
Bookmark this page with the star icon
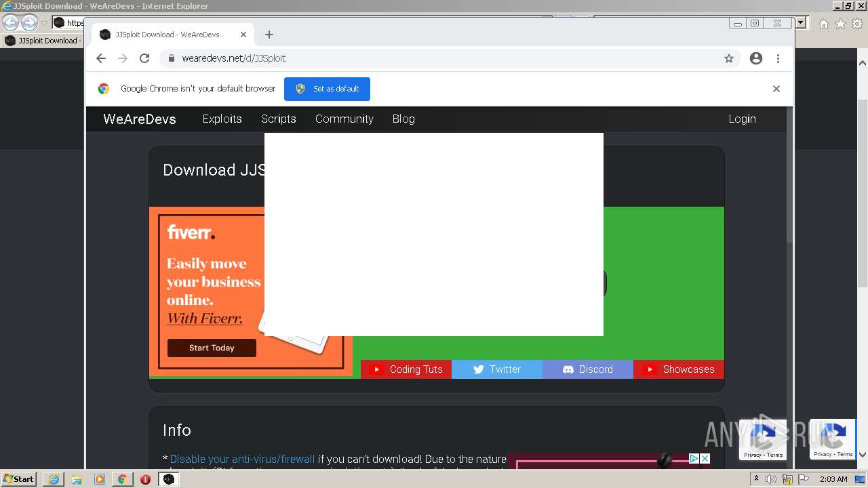pos(729,58)
